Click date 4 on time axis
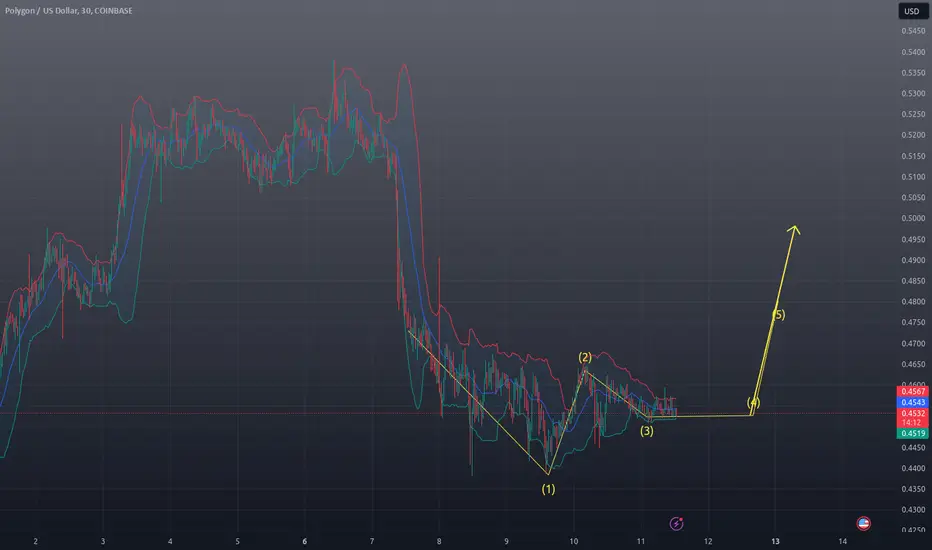 [170, 541]
